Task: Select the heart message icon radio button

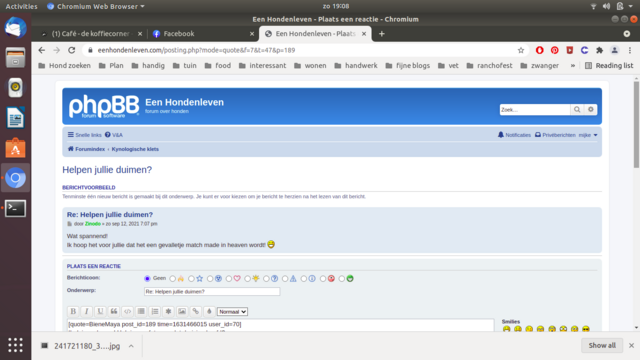Action: coord(229,279)
